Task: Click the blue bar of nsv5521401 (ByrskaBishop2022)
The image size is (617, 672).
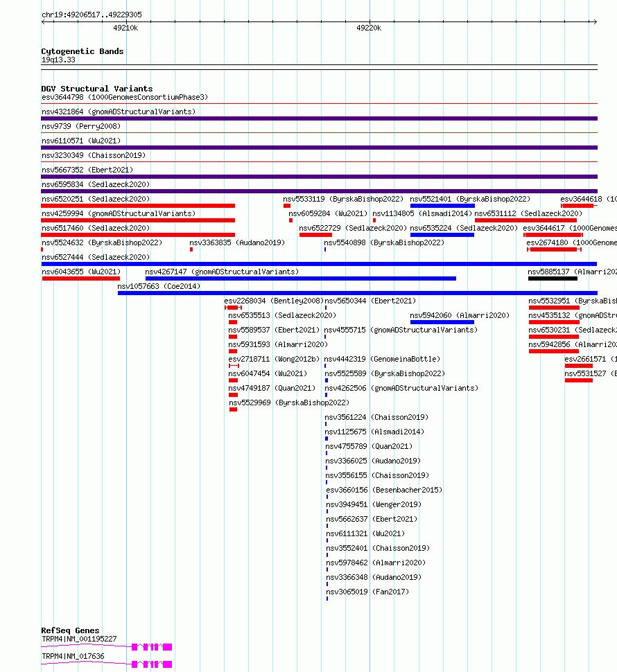Action: tap(442, 206)
